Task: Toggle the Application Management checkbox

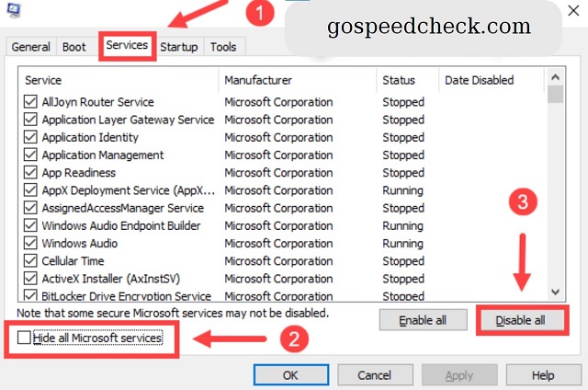Action: pyautogui.click(x=30, y=155)
